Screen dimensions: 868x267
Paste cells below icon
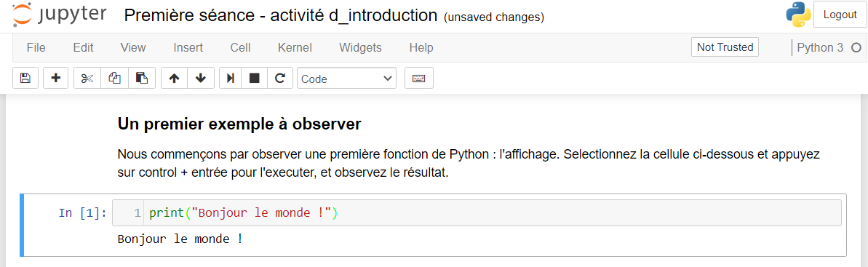142,78
